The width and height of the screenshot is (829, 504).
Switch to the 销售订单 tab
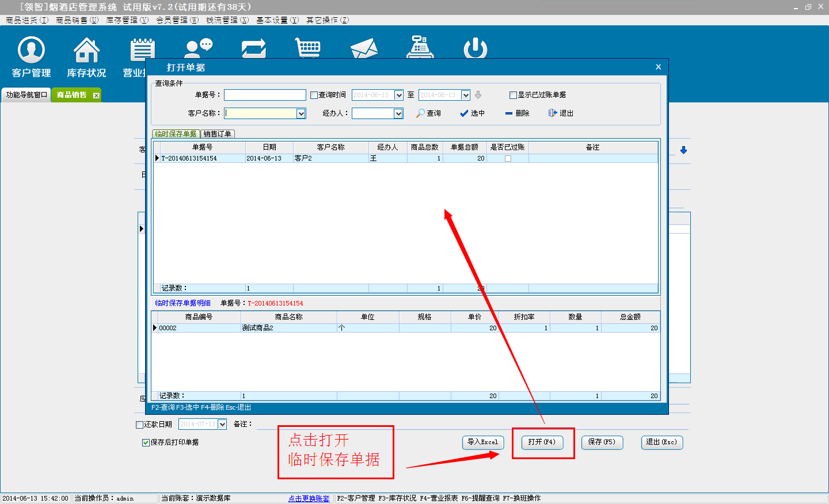pyautogui.click(x=218, y=134)
